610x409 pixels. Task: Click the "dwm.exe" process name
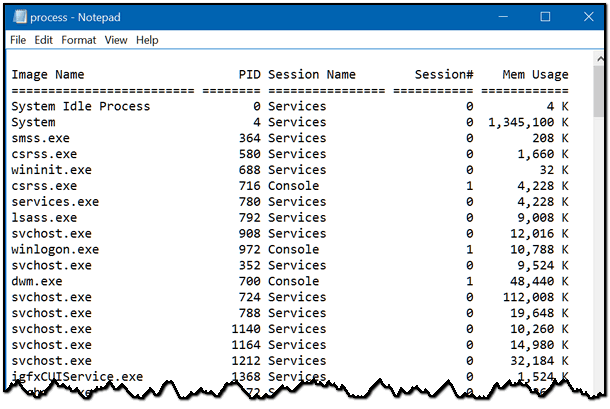click(x=37, y=281)
